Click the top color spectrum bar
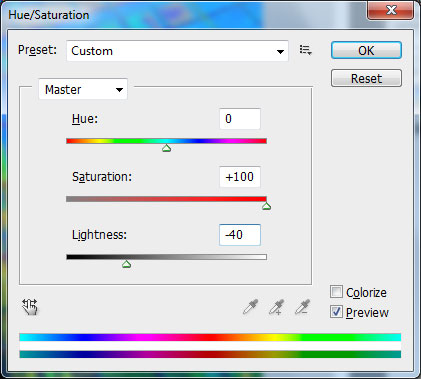This screenshot has height=379, width=421. [x=210, y=337]
